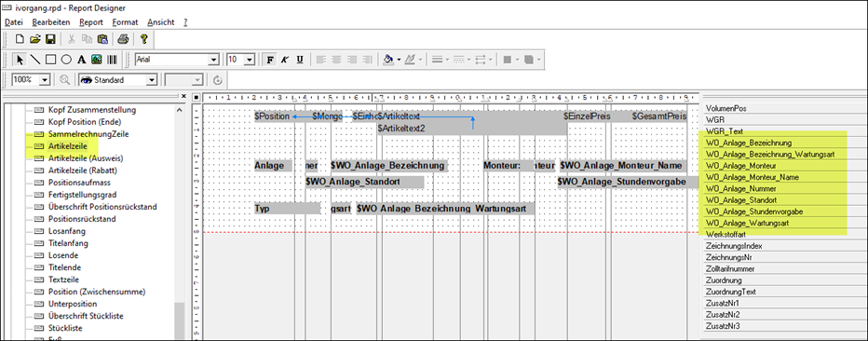Screen dimensions: 868x341
Task: Open the Standard view dropdown
Action: pos(152,80)
